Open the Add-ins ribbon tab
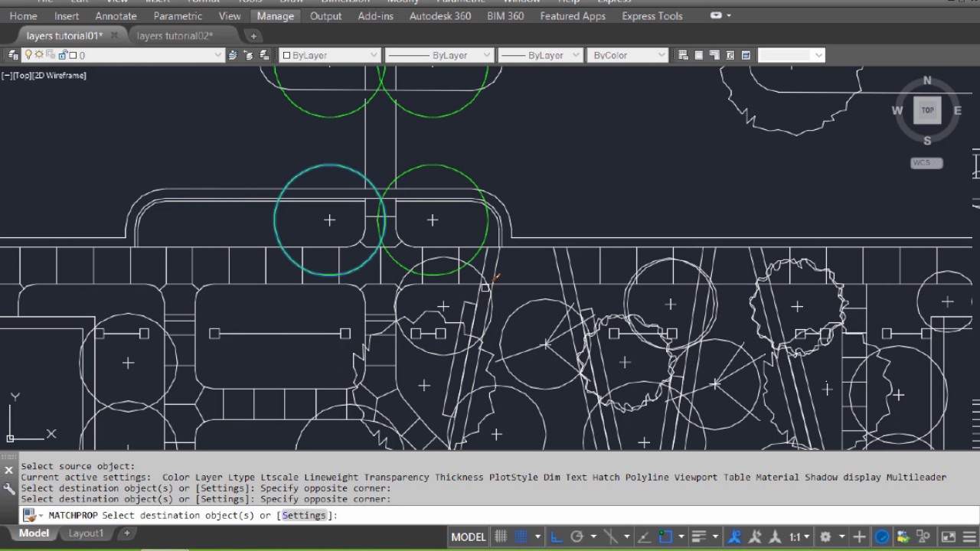980x551 pixels. tap(375, 15)
